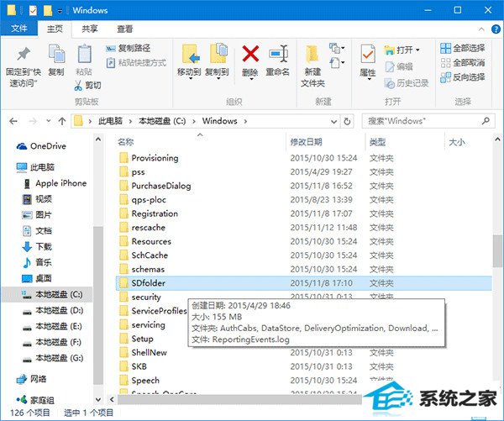This screenshot has width=504, height=421.
Task: Open the quick access toolbar customize dropdown
Action: (60, 11)
